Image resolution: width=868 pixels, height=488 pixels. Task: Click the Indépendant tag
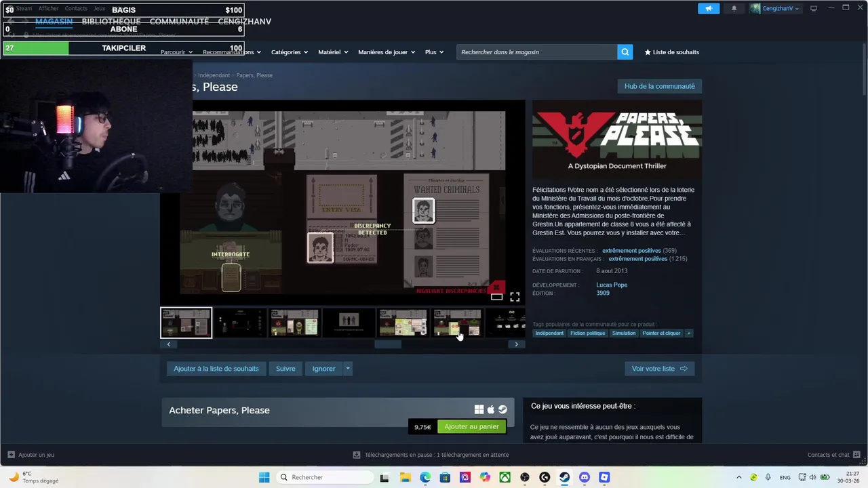tap(549, 333)
